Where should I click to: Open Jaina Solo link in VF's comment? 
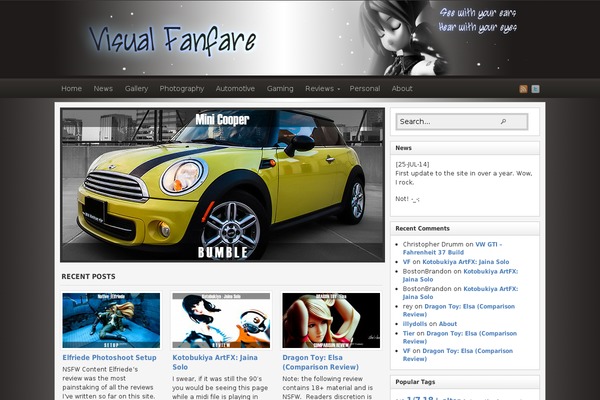click(466, 262)
